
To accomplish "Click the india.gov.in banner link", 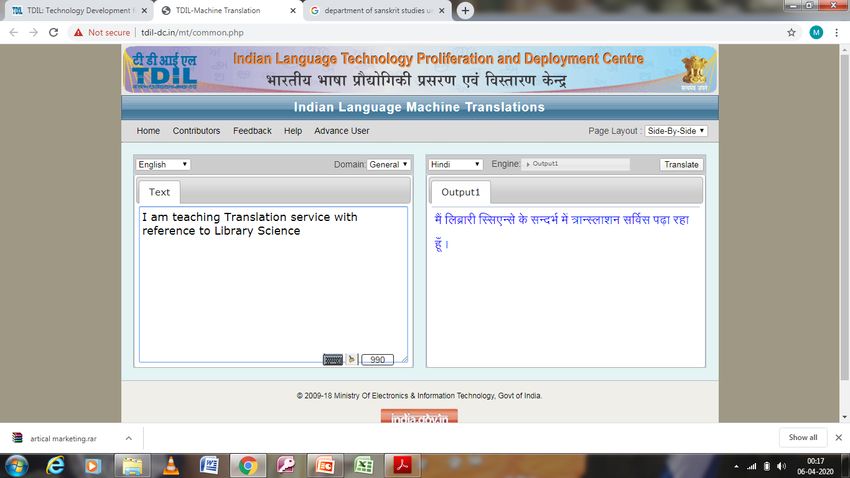I will pos(419,416).
